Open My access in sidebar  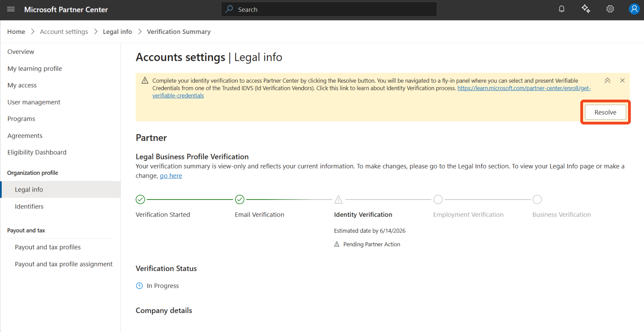coord(22,85)
